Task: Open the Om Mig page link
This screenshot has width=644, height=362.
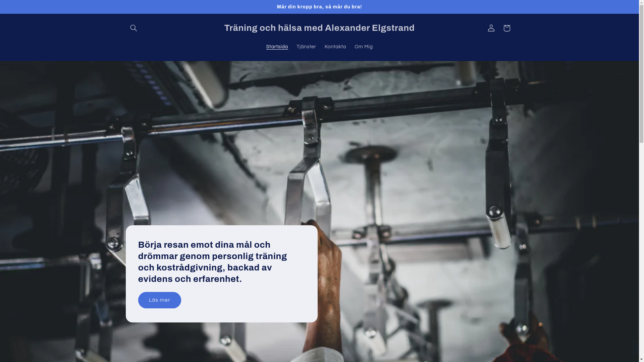Action: click(x=363, y=47)
